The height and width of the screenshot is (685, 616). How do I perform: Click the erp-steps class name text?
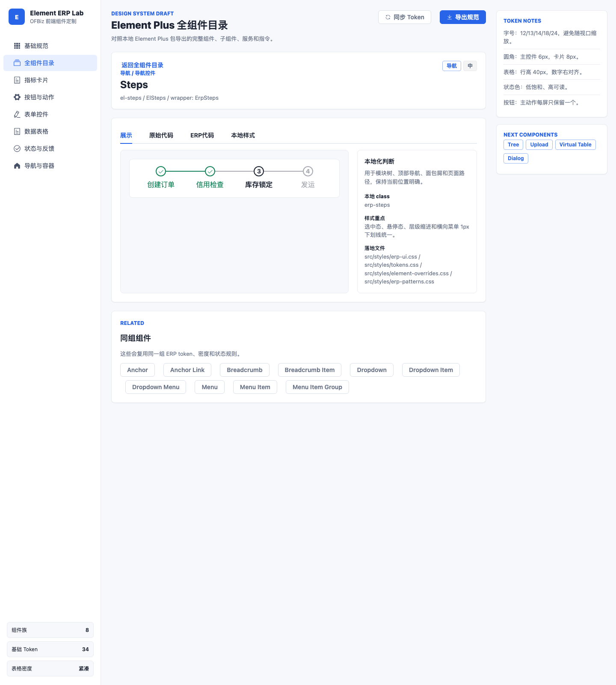point(377,205)
